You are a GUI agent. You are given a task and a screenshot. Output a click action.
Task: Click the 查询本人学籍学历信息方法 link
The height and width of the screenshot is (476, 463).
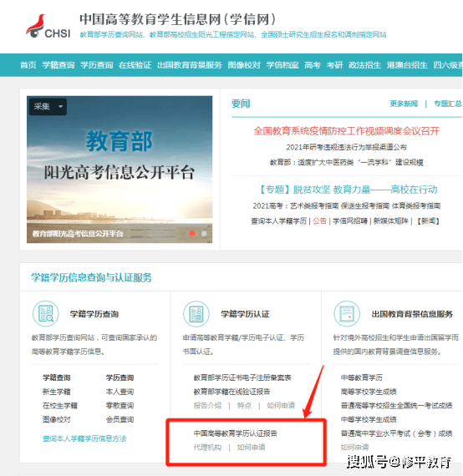(84, 438)
